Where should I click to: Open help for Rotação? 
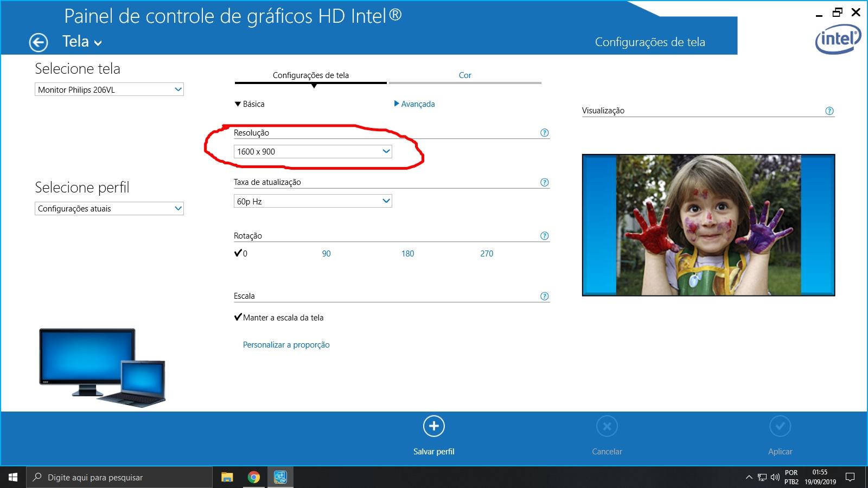click(545, 236)
